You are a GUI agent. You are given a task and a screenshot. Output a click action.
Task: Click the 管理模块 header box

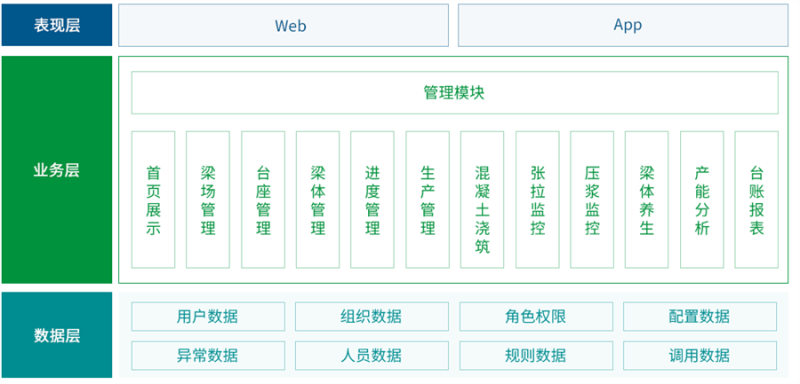tap(455, 93)
